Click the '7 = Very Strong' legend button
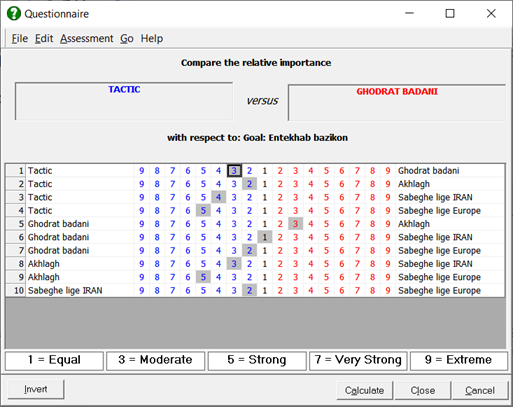Viewport: 513px width, 407px height. click(x=358, y=360)
